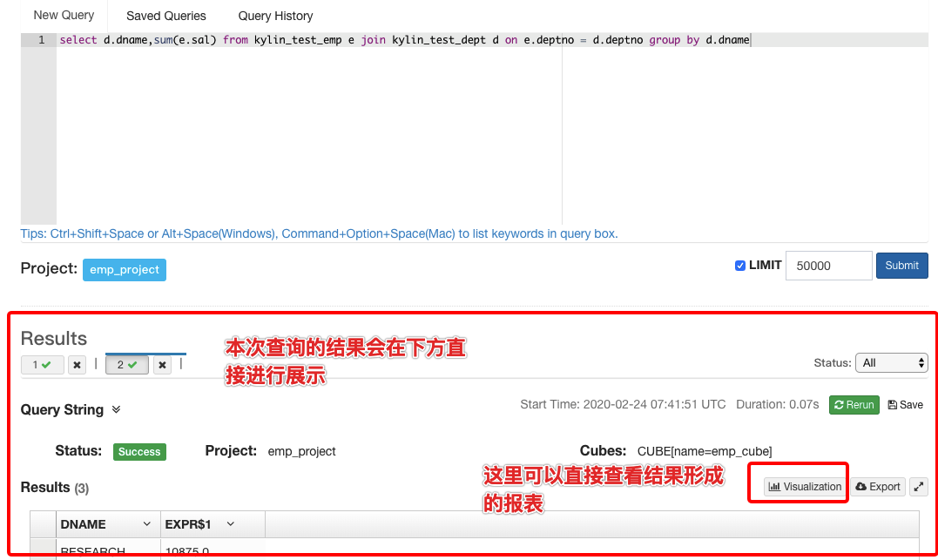Open the Query History tab
Image resolution: width=938 pixels, height=560 pixels.
click(274, 16)
